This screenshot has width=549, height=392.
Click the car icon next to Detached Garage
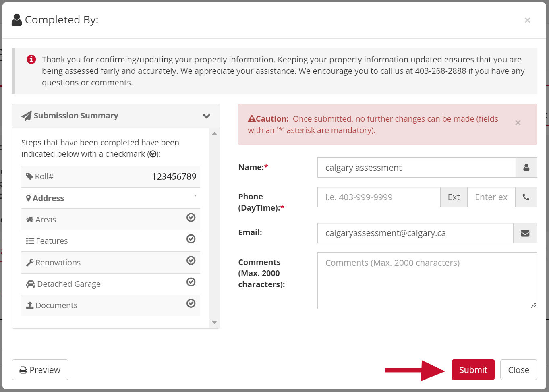[31, 284]
